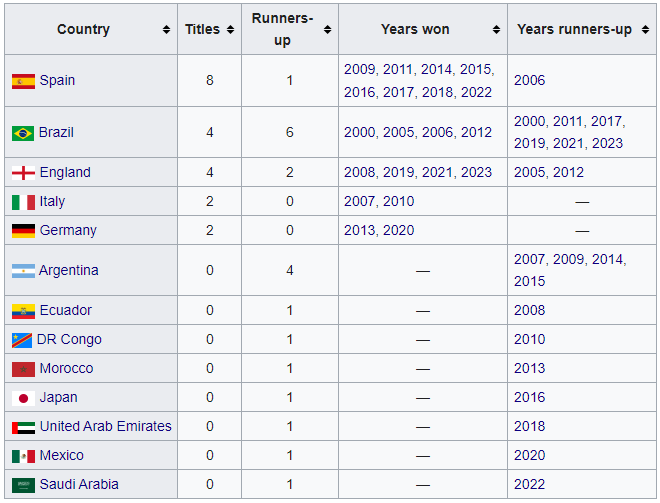Sort by Runners-up count column
The width and height of the screenshot is (660, 503).
(327, 30)
